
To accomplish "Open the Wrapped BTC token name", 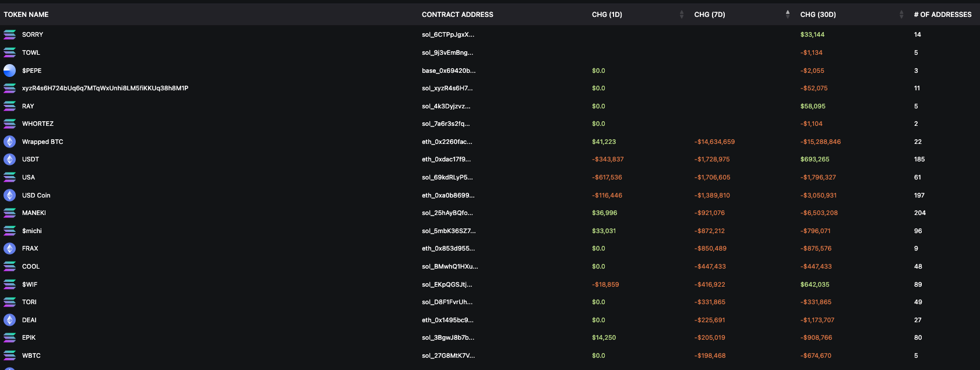I will pyautogui.click(x=43, y=142).
